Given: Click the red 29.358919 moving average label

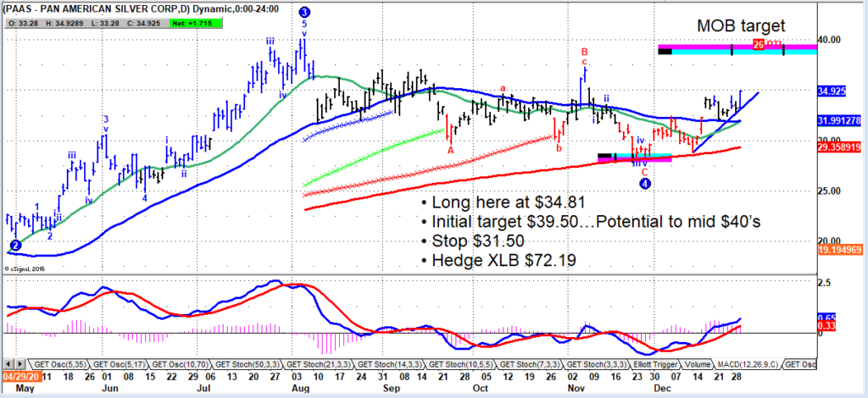Looking at the screenshot, I should 838,148.
